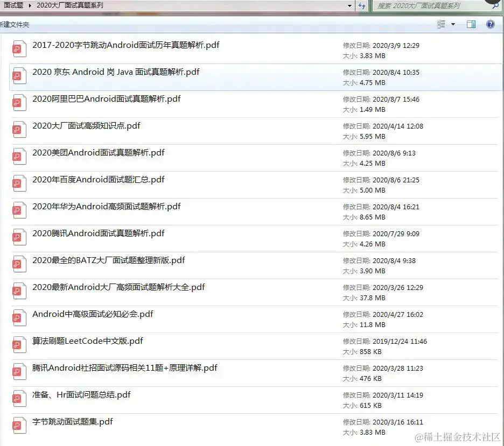
Task: Toggle the preview pane icon
Action: [471, 24]
